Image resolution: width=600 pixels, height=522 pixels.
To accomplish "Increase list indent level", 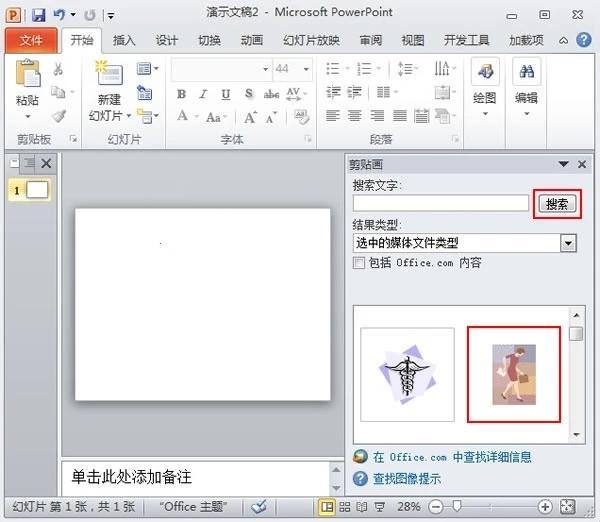I will tap(354, 92).
